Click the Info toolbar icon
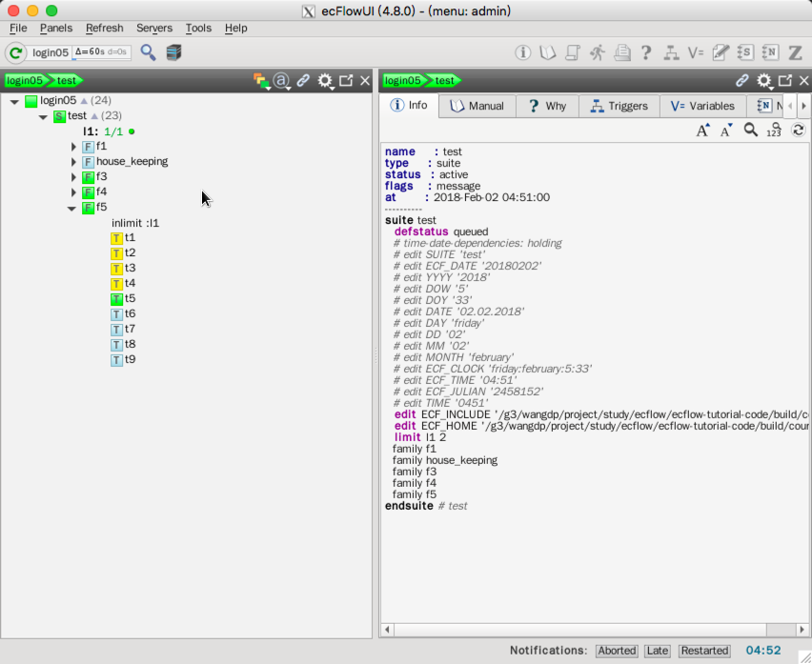The height and width of the screenshot is (664, 812). [x=522, y=52]
